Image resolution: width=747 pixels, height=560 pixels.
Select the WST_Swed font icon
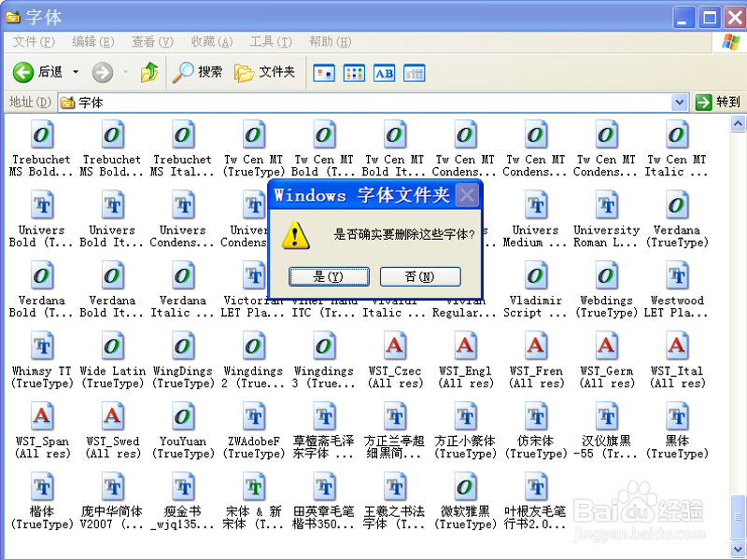click(112, 416)
